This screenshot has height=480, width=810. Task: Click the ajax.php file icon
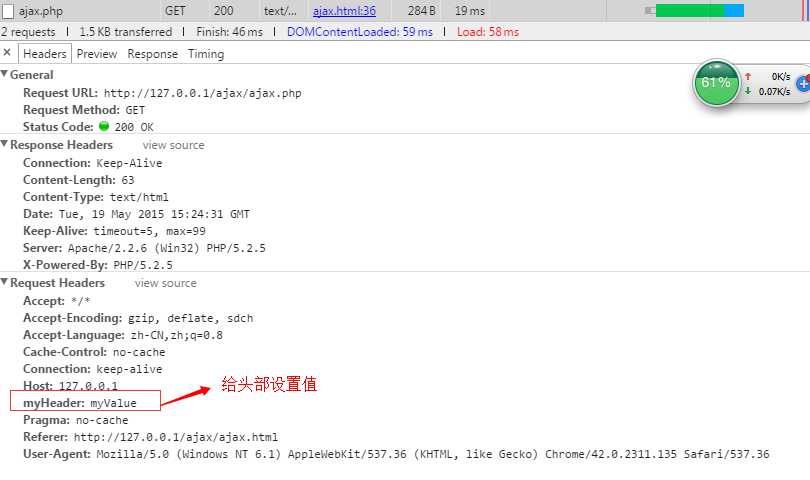tap(8, 11)
